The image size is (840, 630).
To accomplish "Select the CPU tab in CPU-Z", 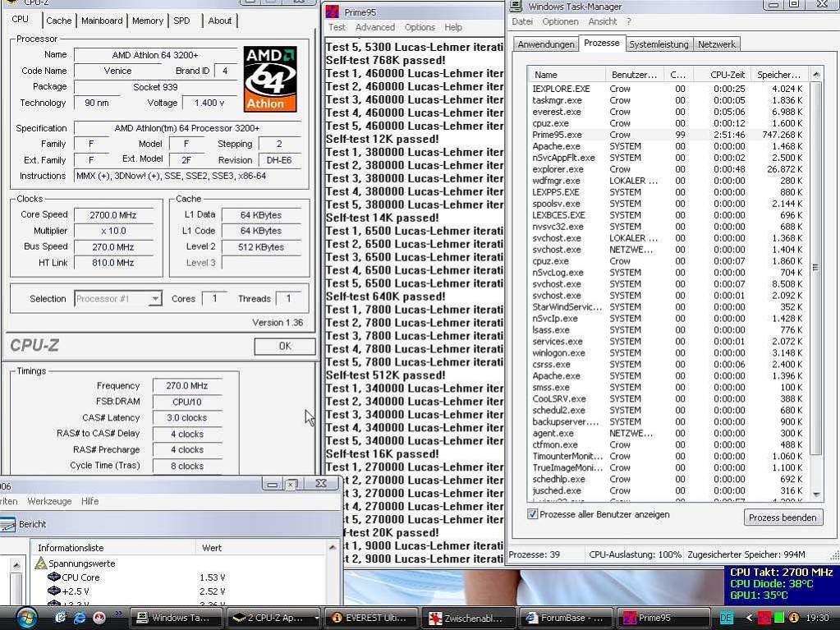I will [x=21, y=19].
